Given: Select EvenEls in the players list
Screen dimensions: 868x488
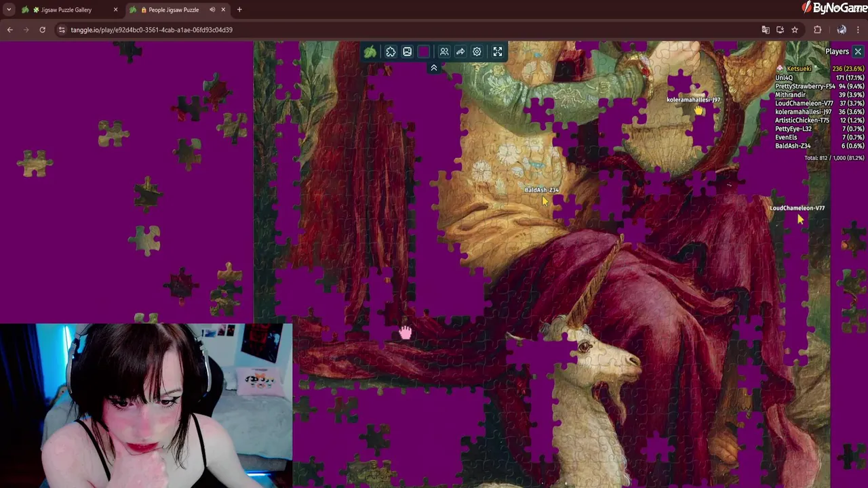Looking at the screenshot, I should click(786, 137).
